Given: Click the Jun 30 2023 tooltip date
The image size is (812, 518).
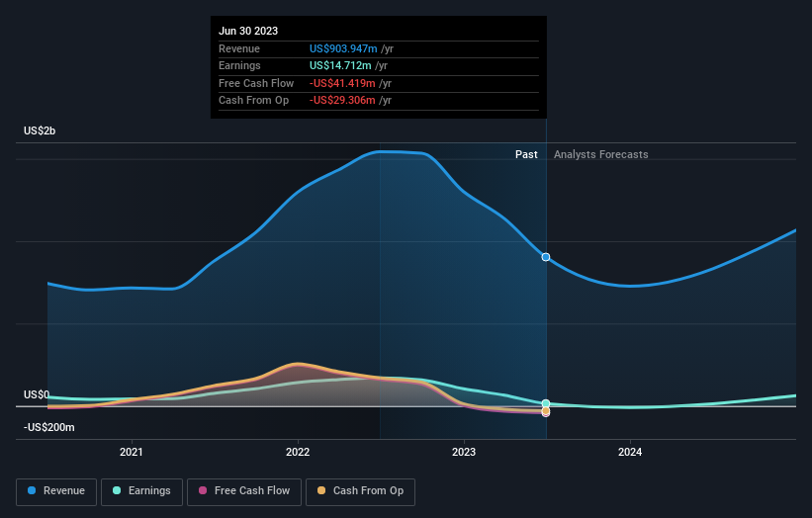Looking at the screenshot, I should pos(248,31).
